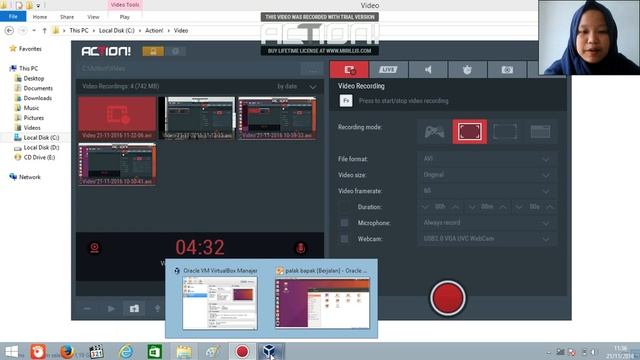This screenshot has height=360, width=640.
Task: Select Local Disk (D:) in navigation pane
Action: 41,147
